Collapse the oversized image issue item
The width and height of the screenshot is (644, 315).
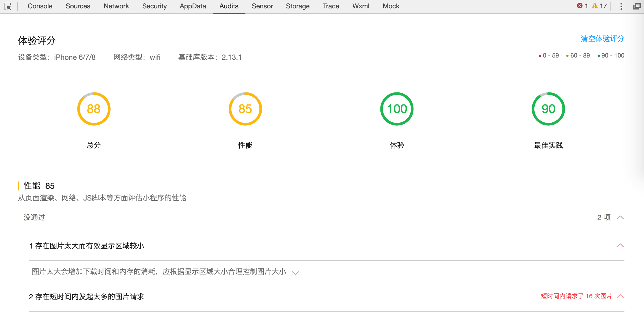(620, 245)
